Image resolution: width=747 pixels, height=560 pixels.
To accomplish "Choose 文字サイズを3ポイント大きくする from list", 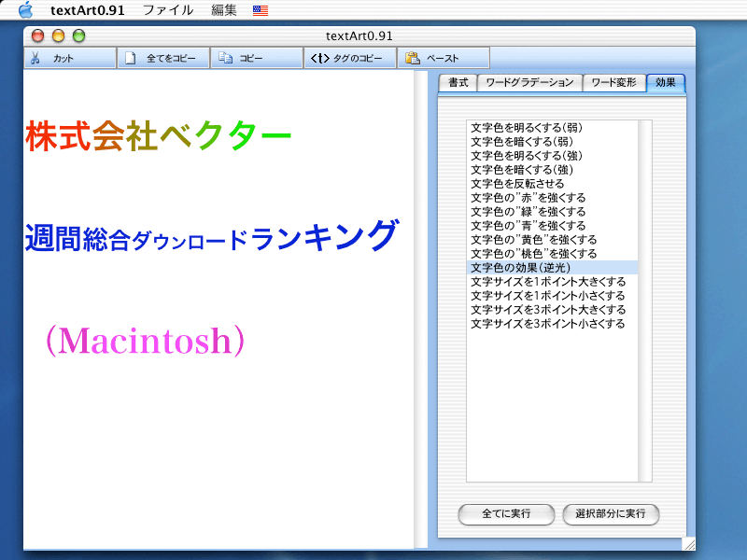I will tap(548, 310).
